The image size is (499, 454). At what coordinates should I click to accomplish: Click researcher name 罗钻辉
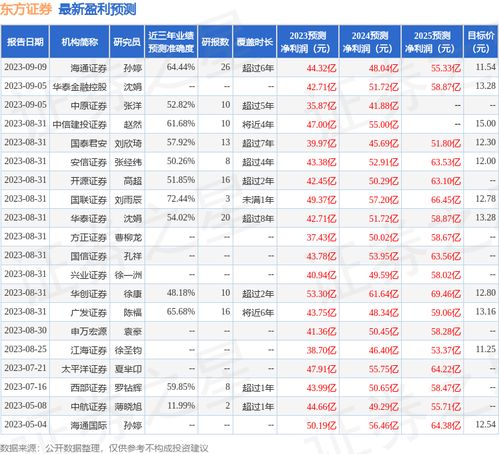click(128, 388)
